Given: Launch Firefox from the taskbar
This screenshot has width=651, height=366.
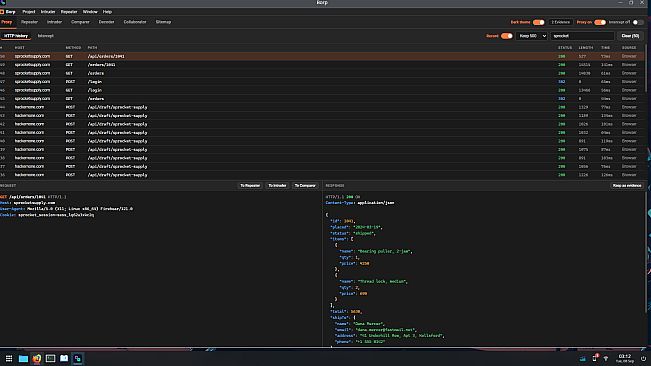Looking at the screenshot, I should coord(37,358).
